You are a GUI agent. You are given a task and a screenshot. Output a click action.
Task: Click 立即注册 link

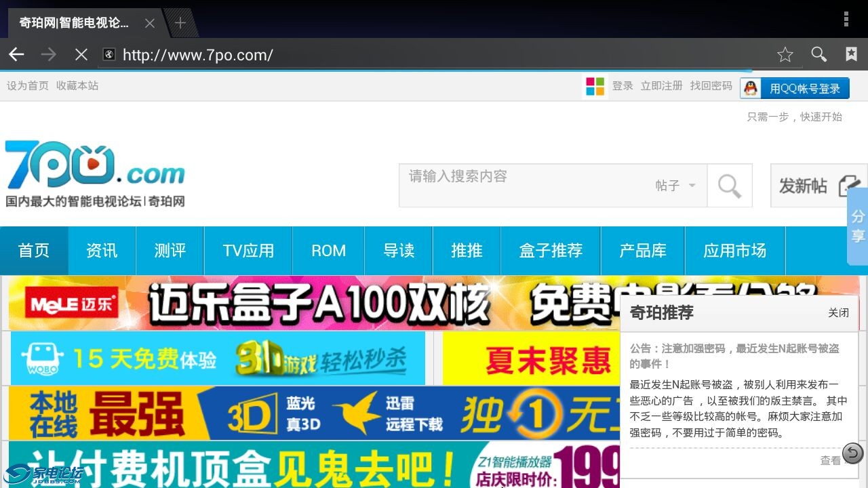(662, 85)
